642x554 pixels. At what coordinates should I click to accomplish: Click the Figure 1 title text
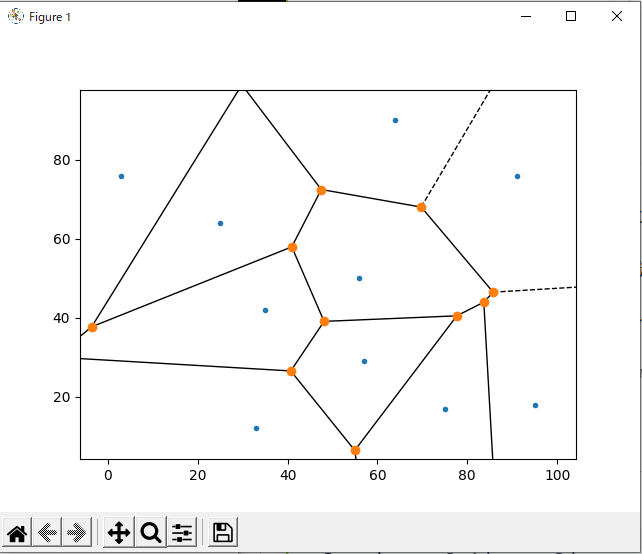click(50, 17)
